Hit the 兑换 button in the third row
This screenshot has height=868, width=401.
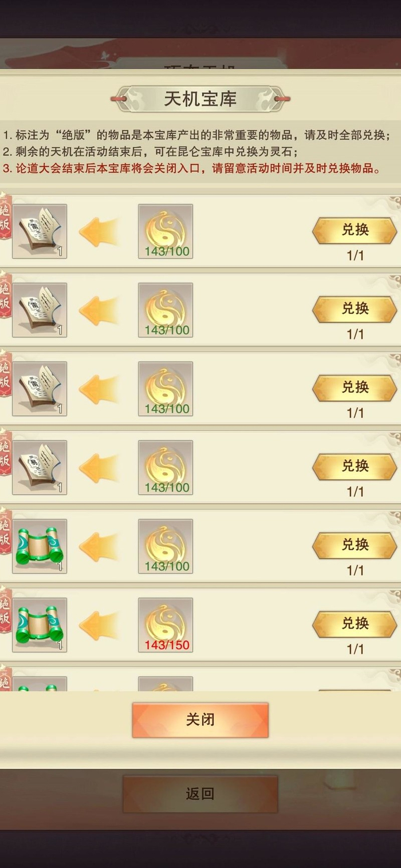tap(355, 388)
